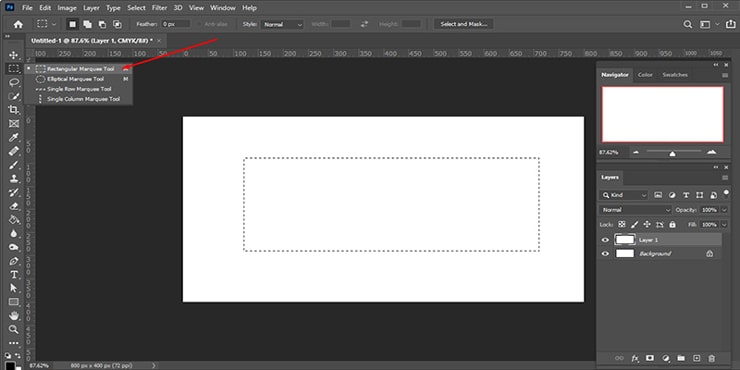The width and height of the screenshot is (740, 370).
Task: Click the delete layer trash icon
Action: [712, 359]
